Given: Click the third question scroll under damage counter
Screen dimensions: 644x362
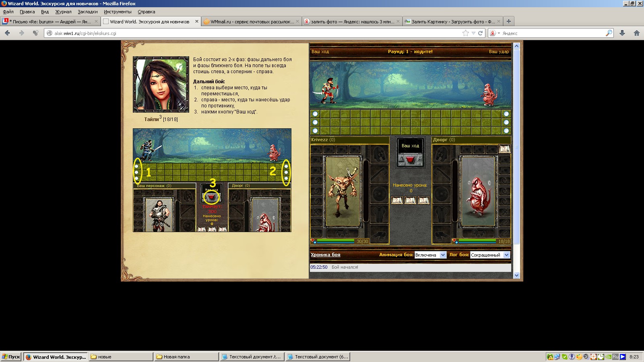Looking at the screenshot, I should (x=423, y=200).
